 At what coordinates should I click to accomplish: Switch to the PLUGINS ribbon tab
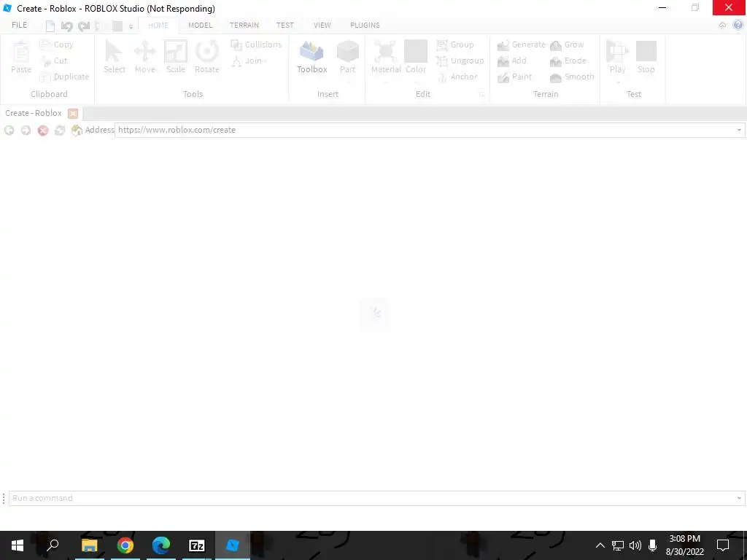(x=365, y=26)
